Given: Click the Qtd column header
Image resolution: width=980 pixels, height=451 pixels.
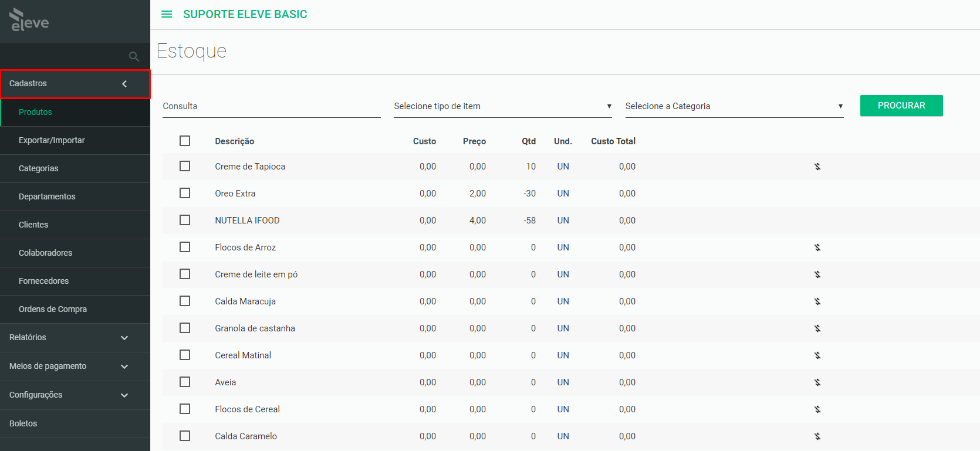Looking at the screenshot, I should click(x=529, y=141).
